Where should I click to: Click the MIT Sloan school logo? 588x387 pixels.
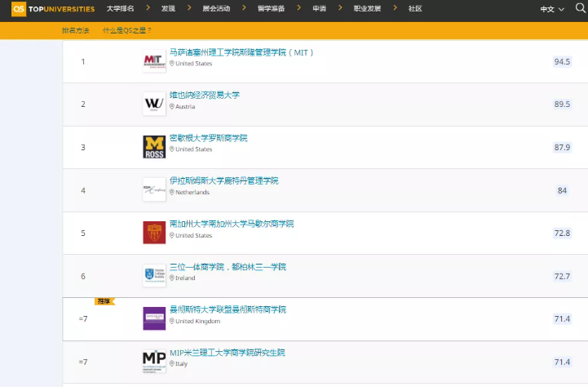[x=154, y=61]
